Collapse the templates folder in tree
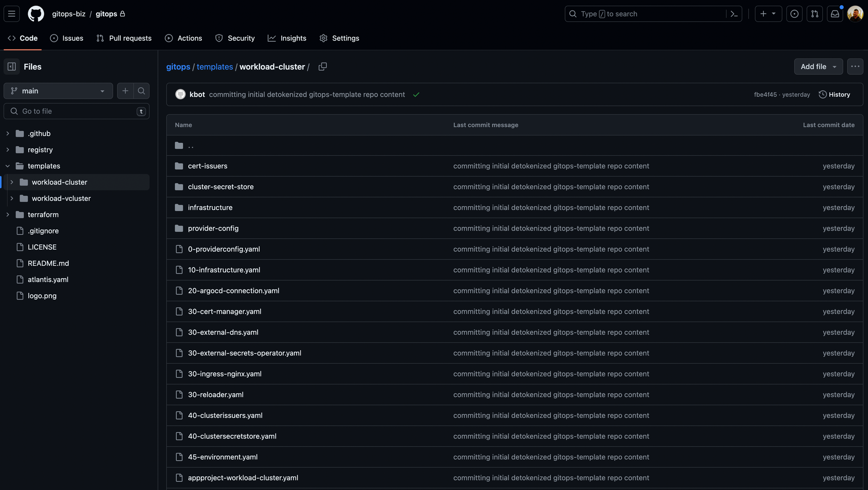The width and height of the screenshot is (868, 490). pyautogui.click(x=8, y=166)
